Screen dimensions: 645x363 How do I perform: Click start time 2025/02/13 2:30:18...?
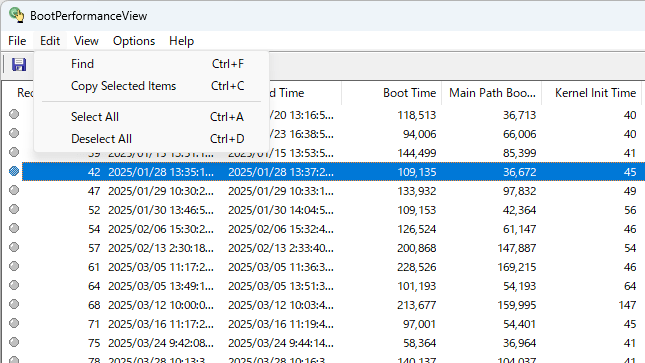[x=161, y=248]
